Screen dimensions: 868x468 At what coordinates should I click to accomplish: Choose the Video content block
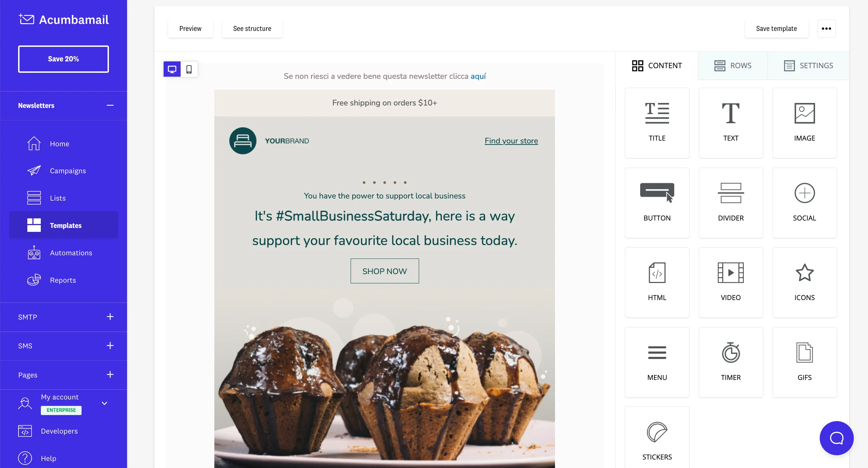[x=731, y=282]
